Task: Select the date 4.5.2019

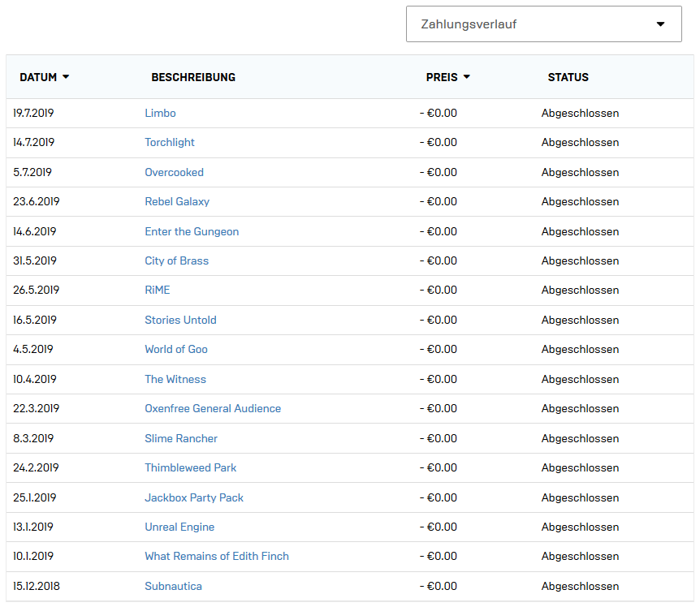Action: 33,350
